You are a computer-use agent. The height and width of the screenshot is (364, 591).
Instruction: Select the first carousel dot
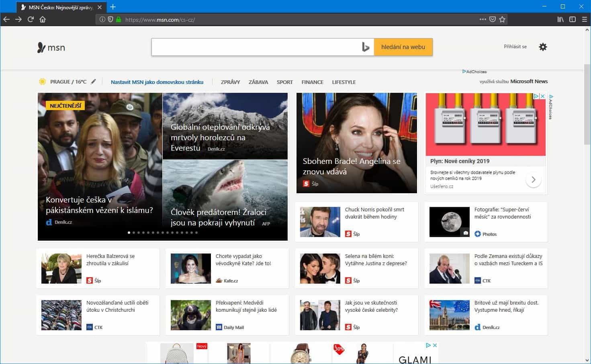pos(129,233)
